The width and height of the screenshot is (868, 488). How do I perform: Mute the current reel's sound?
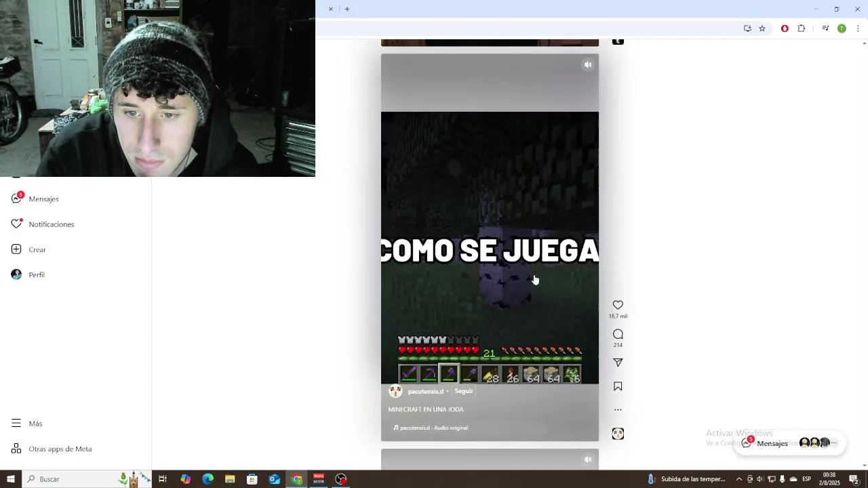point(588,65)
